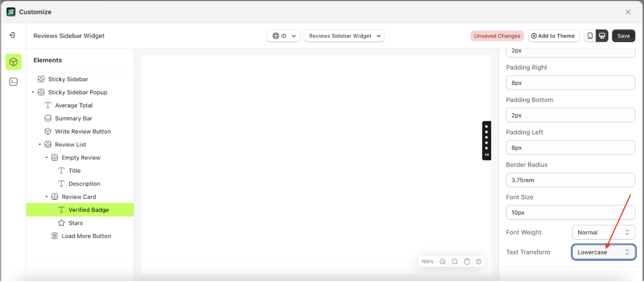Open the Elements panel cube icon
Viewport: 644px width, 282px height.
point(13,62)
